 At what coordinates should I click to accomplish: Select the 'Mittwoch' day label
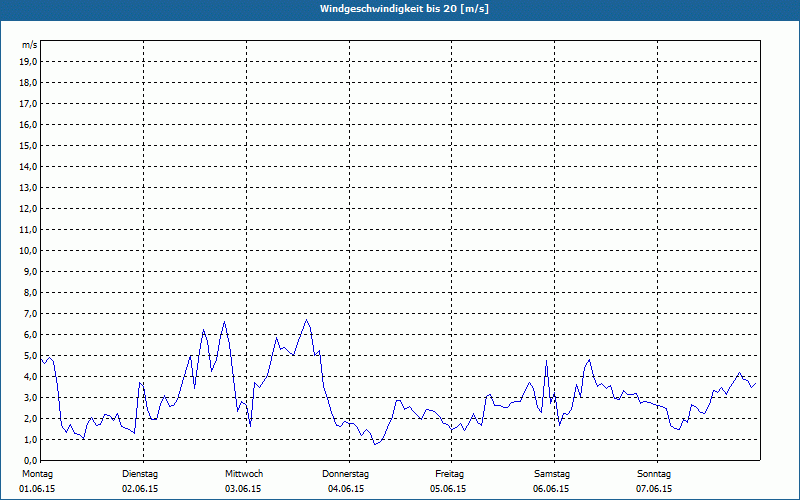click(x=244, y=474)
